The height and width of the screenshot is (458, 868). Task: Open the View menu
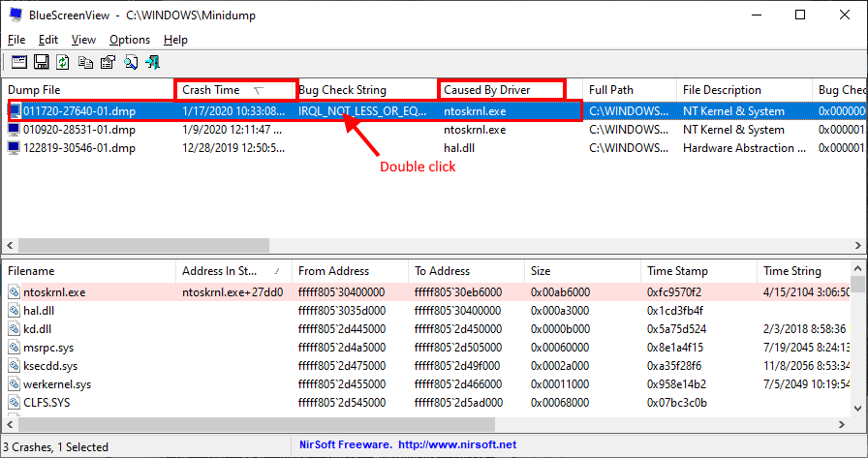pyautogui.click(x=83, y=40)
